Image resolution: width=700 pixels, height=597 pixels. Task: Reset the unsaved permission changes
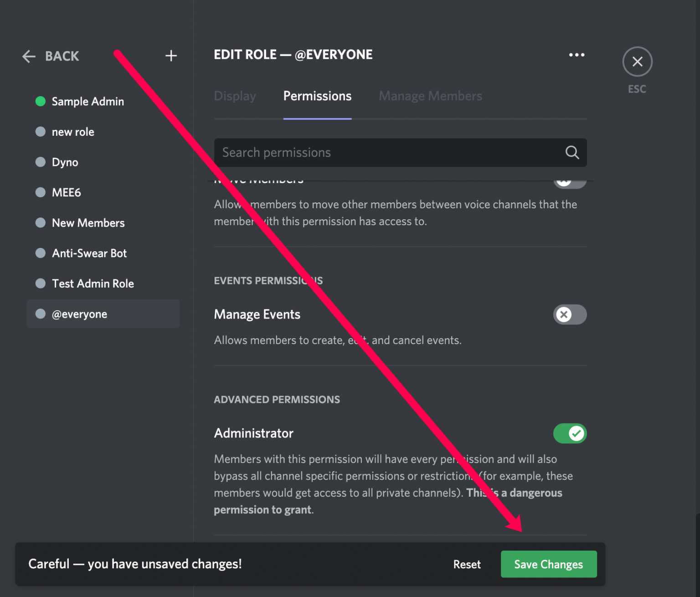pyautogui.click(x=467, y=564)
